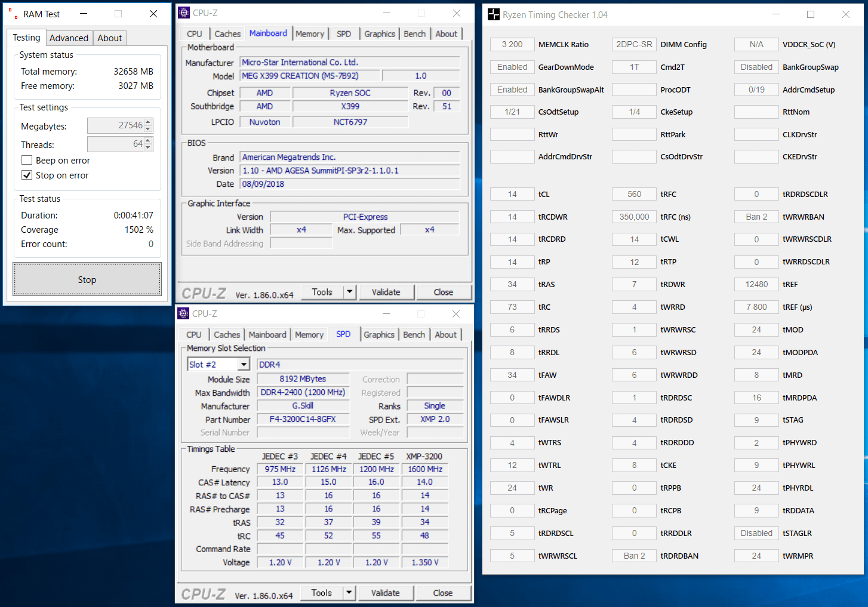Screen dimensions: 868x607
Task: Click the tRDRDBAN value box showing Ban 2
Action: pyautogui.click(x=634, y=556)
